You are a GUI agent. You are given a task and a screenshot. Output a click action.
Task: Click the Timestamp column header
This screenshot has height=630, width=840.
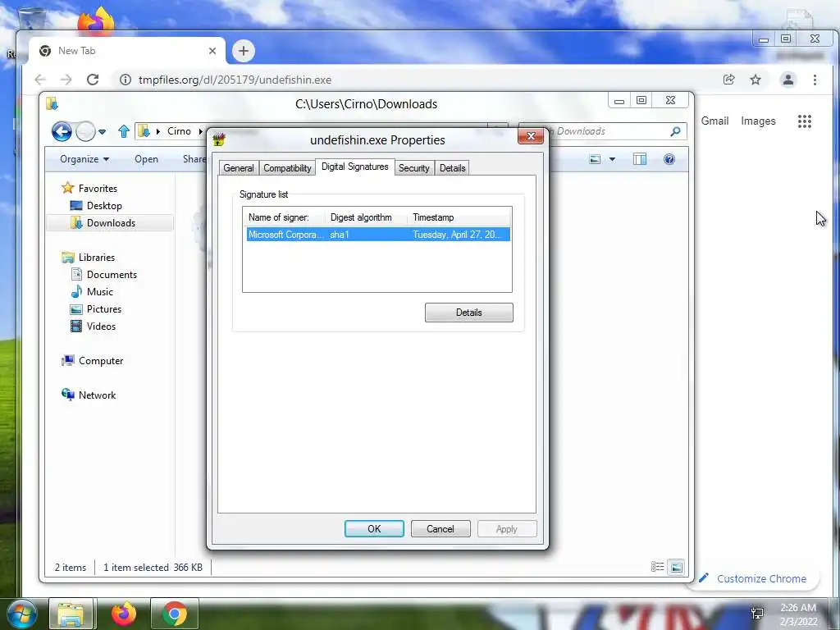458,217
